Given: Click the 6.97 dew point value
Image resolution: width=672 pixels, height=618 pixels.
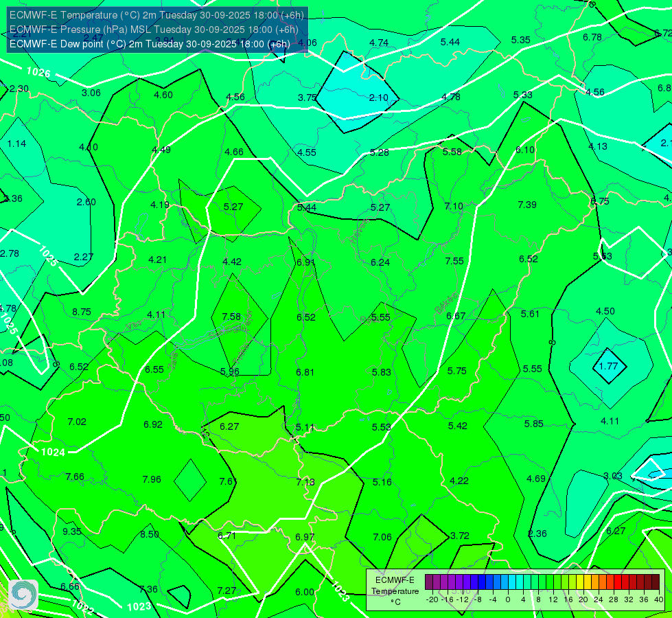Looking at the screenshot, I should (x=305, y=537).
